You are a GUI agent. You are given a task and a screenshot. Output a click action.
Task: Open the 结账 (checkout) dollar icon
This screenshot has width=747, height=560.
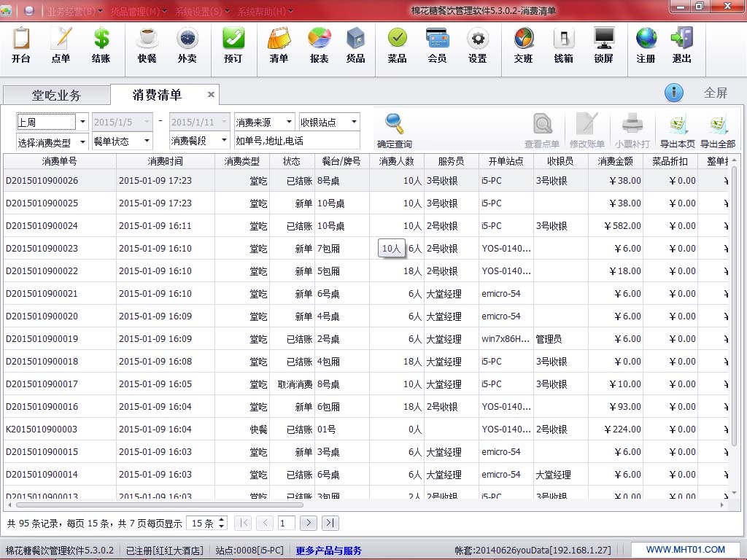101,46
